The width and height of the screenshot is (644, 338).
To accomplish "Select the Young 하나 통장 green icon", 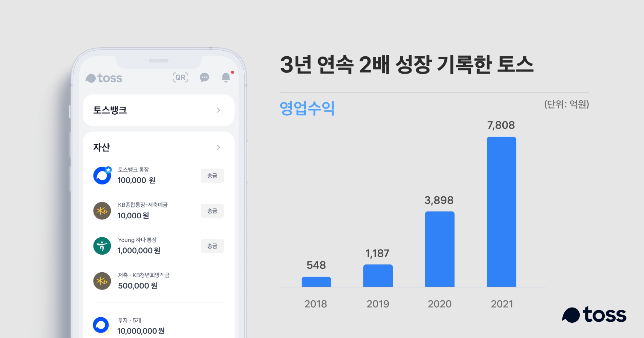I will click(101, 245).
